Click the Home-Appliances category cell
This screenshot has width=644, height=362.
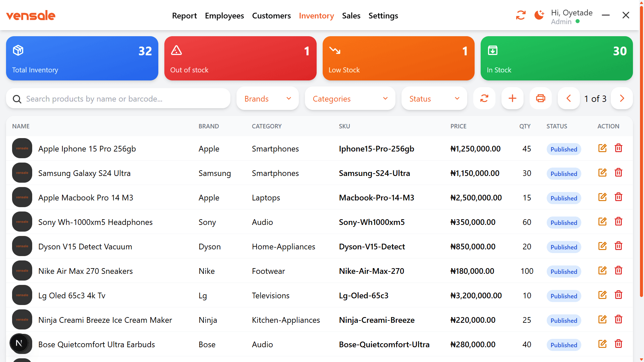click(283, 247)
